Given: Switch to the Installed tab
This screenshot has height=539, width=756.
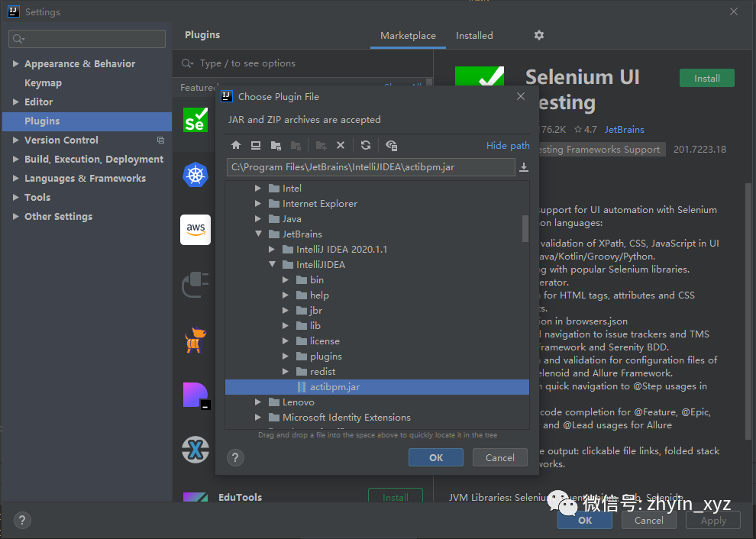Looking at the screenshot, I should pos(474,36).
